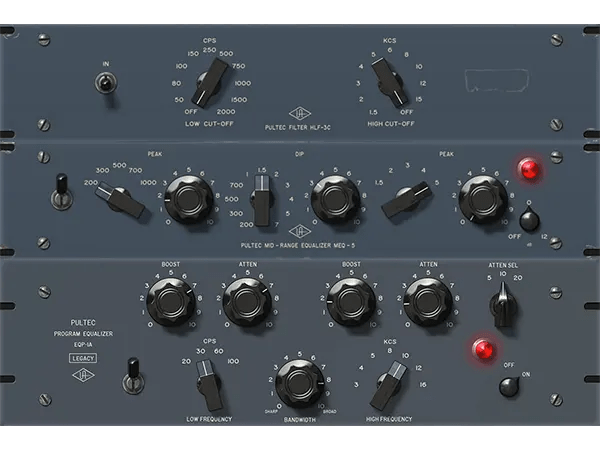
Task: Adjust the EQP-1A high frequency Boost knob
Action: pos(351,302)
